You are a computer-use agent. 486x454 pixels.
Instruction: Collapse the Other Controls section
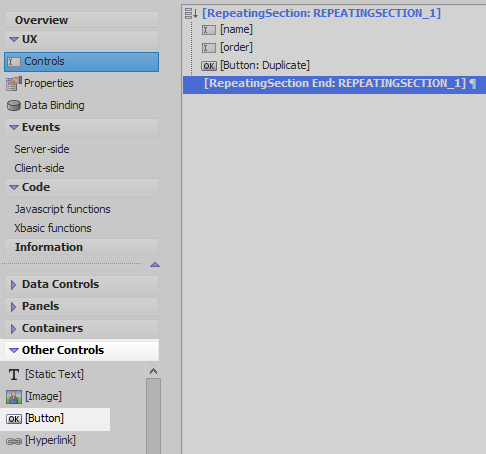pyautogui.click(x=14, y=350)
